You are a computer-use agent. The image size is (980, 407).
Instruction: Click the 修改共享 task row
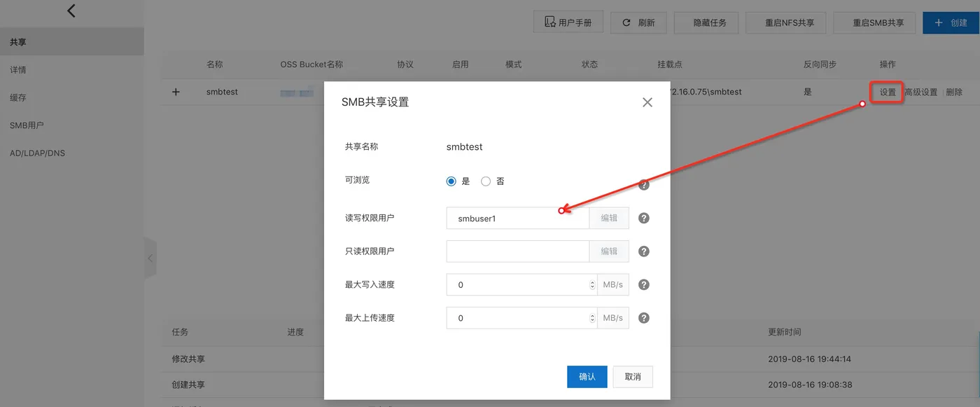pos(188,359)
